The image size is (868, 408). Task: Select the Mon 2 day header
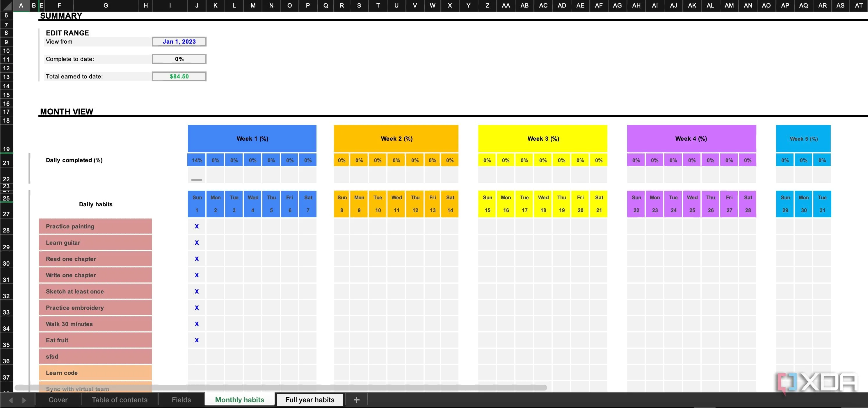[215, 204]
